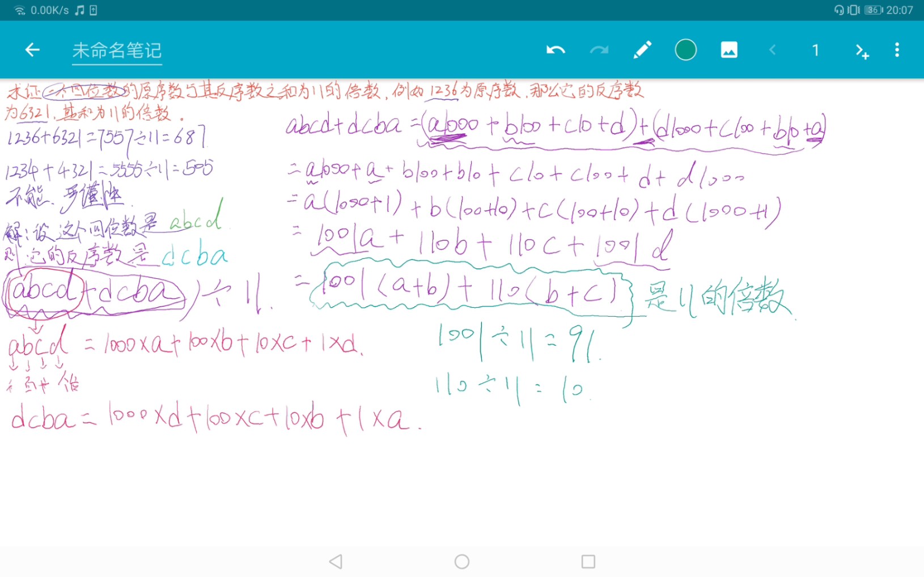Tap the Android home button
924x577 pixels.
click(462, 562)
